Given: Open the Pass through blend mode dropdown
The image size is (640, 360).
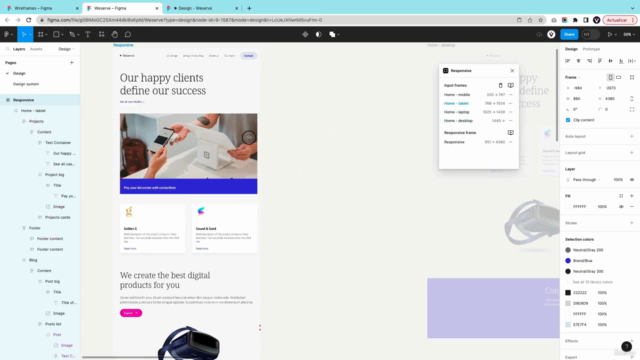Looking at the screenshot, I should point(587,180).
